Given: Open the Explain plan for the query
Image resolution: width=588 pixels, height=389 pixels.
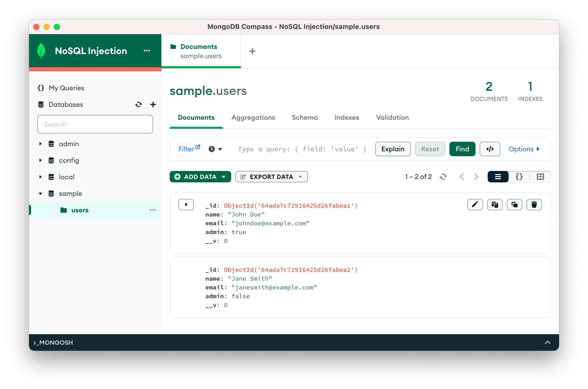Looking at the screenshot, I should coord(393,149).
